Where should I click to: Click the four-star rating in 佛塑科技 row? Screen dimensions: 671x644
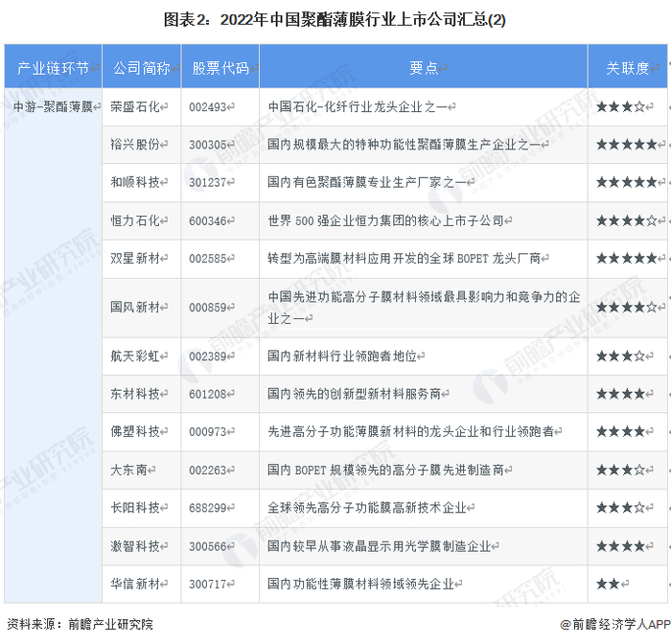point(620,432)
